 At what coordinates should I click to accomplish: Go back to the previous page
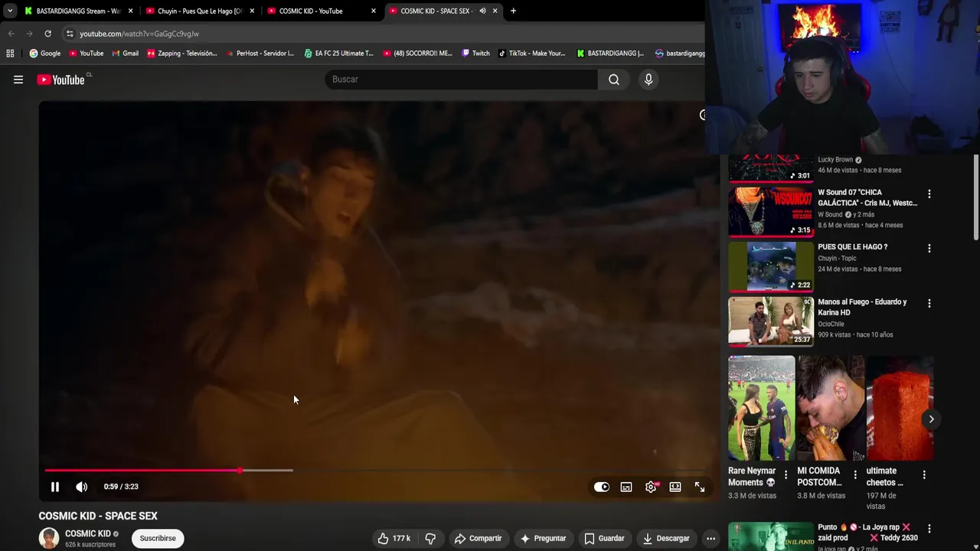(x=11, y=34)
